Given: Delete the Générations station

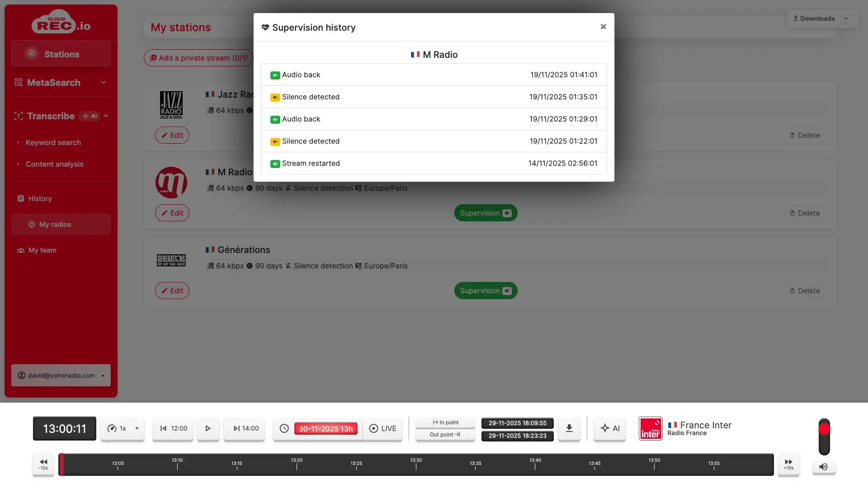Looking at the screenshot, I should [805, 291].
